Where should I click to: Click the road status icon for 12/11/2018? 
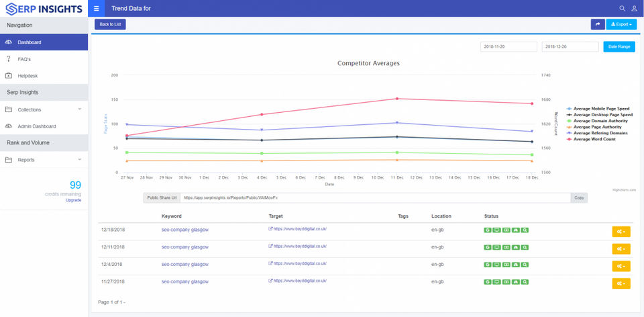[x=516, y=247]
